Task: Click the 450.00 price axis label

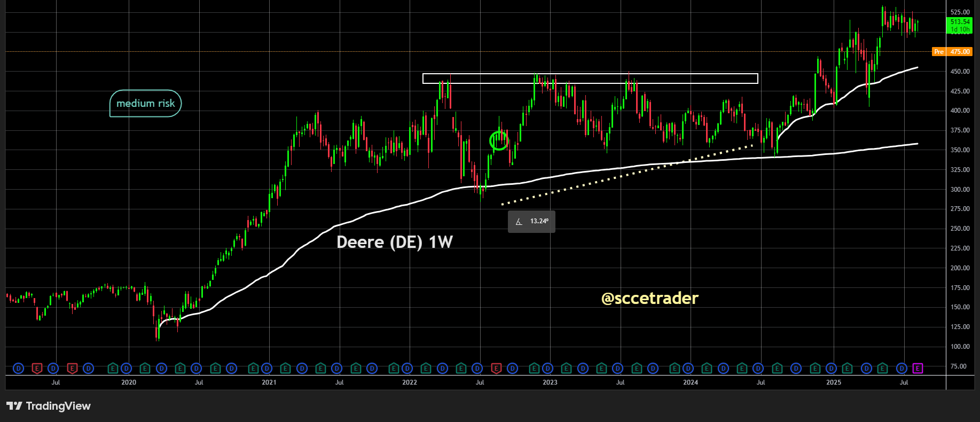Action: pyautogui.click(x=960, y=72)
